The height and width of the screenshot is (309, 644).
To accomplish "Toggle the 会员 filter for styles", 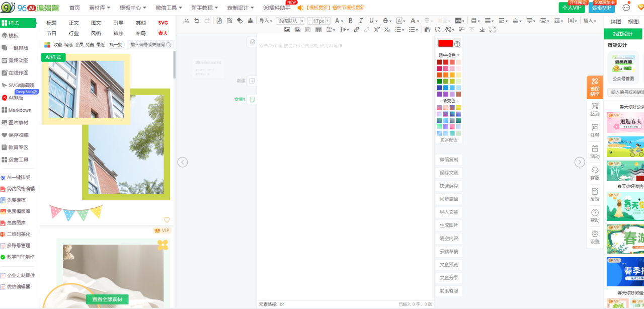I will pos(79,45).
